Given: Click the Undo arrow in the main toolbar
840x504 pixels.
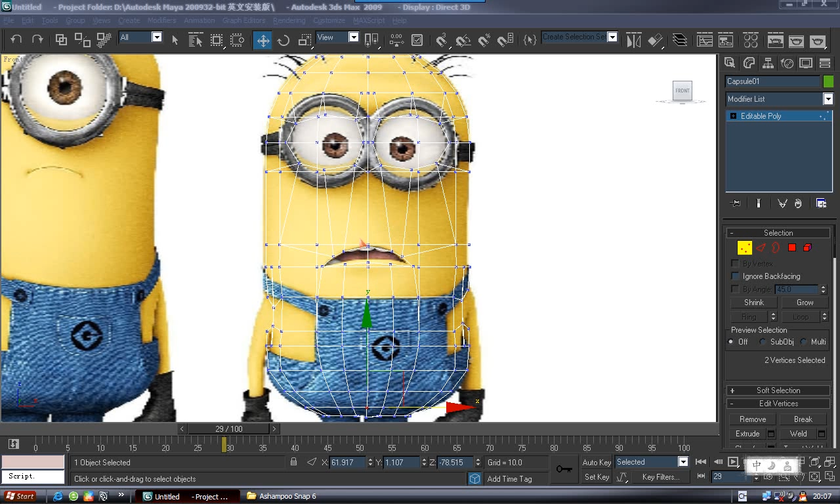Looking at the screenshot, I should 16,40.
